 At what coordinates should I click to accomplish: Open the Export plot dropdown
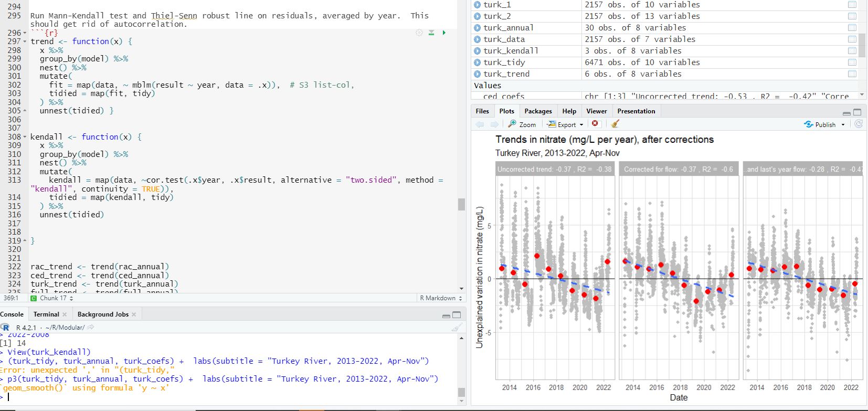click(565, 124)
